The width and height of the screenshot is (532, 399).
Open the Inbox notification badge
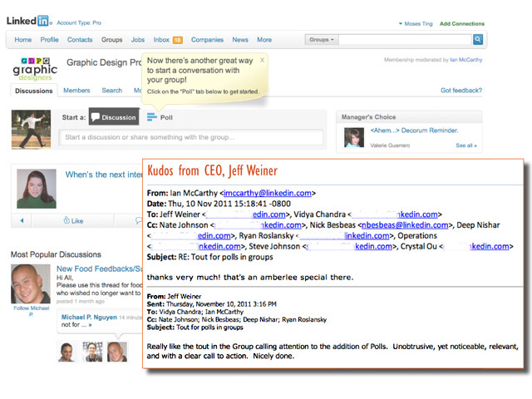(x=177, y=40)
